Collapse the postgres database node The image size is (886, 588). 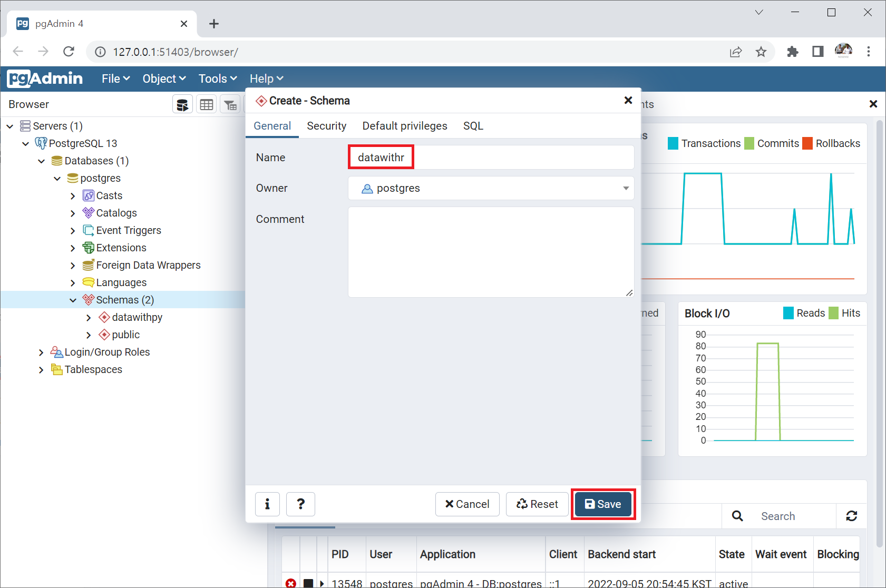pyautogui.click(x=57, y=178)
